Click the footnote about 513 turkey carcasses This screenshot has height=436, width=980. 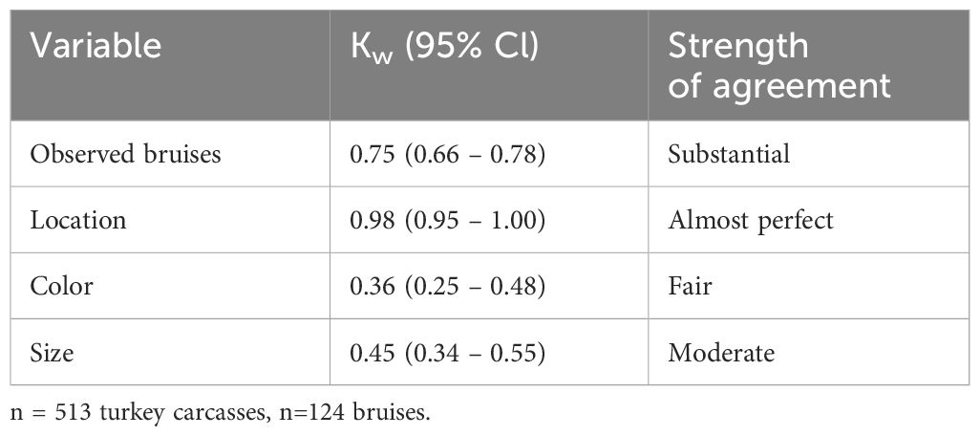point(222,413)
